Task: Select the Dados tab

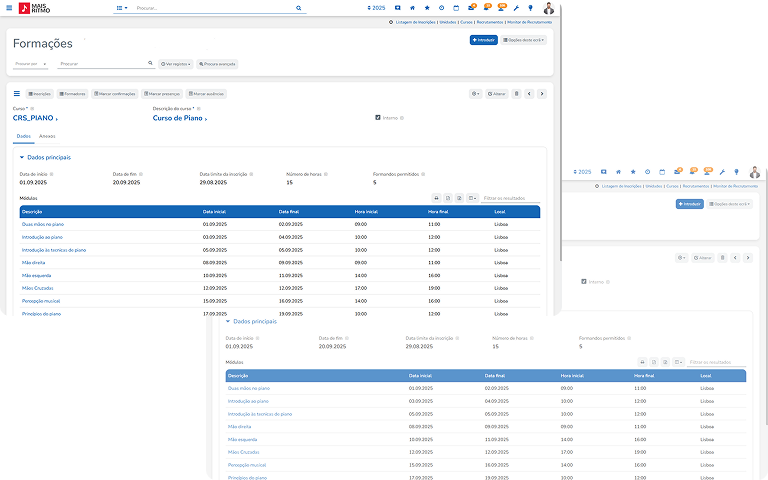Action: [x=24, y=135]
